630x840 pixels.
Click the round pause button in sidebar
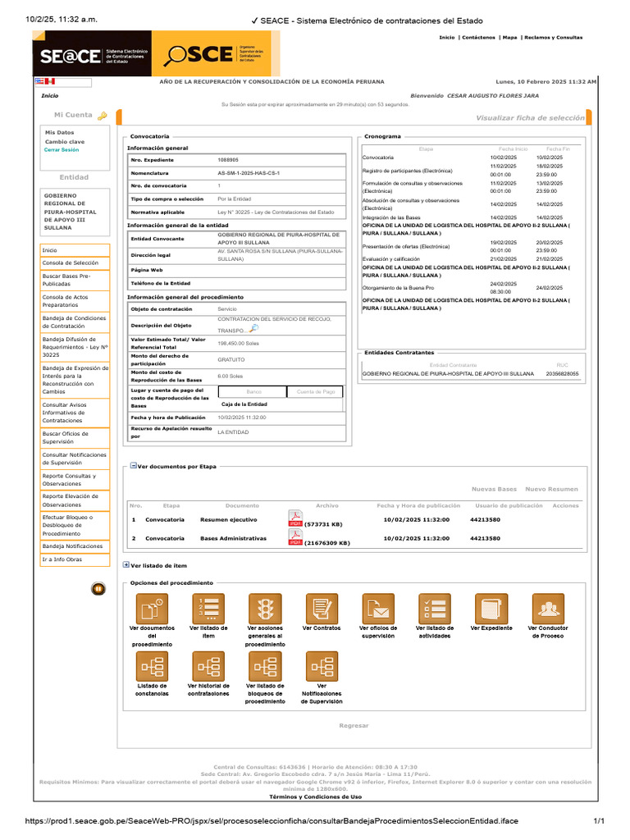98,589
